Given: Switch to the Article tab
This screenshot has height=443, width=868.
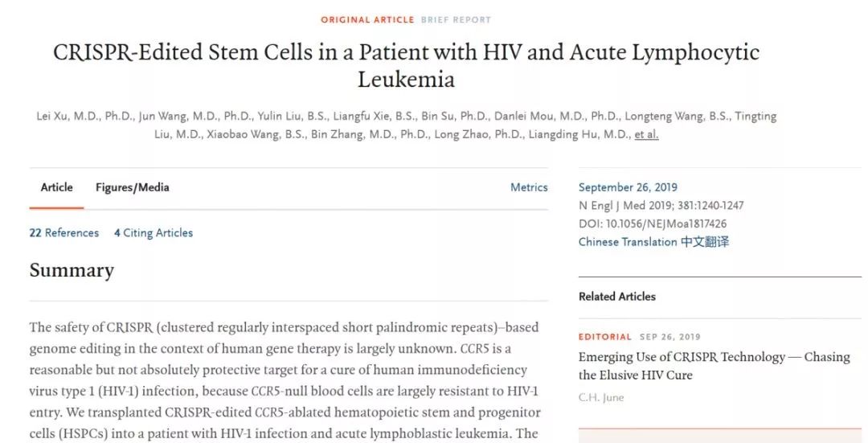Looking at the screenshot, I should click(x=57, y=187).
